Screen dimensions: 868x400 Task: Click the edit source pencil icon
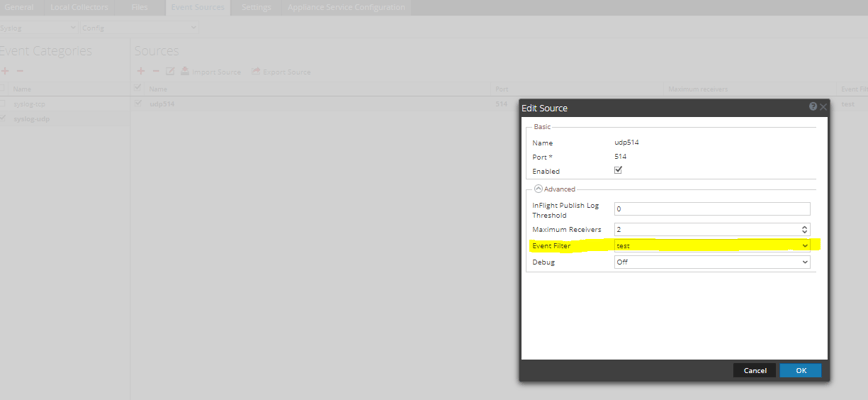click(170, 71)
